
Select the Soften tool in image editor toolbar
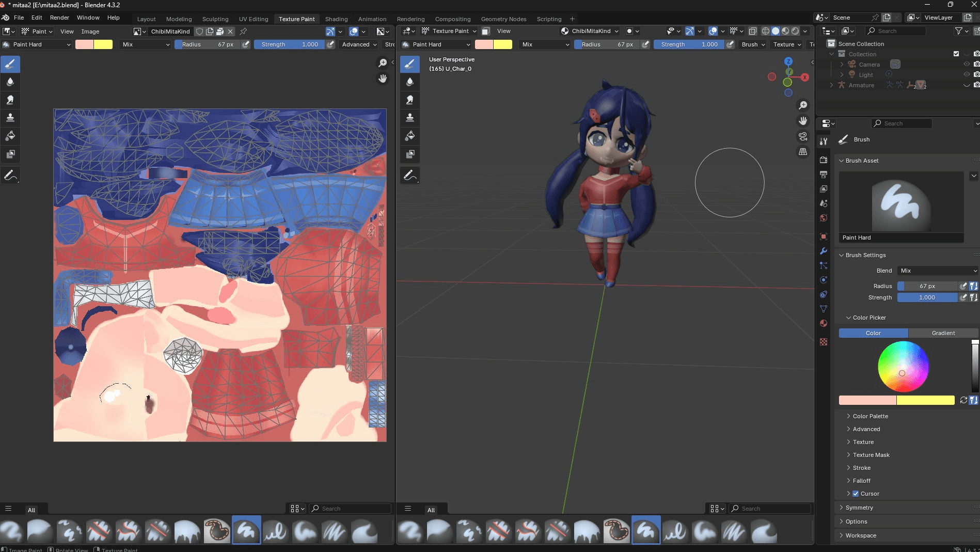pyautogui.click(x=10, y=82)
